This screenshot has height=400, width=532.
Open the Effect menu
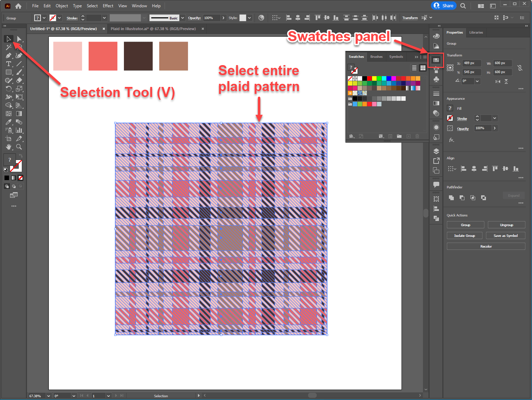coord(108,6)
